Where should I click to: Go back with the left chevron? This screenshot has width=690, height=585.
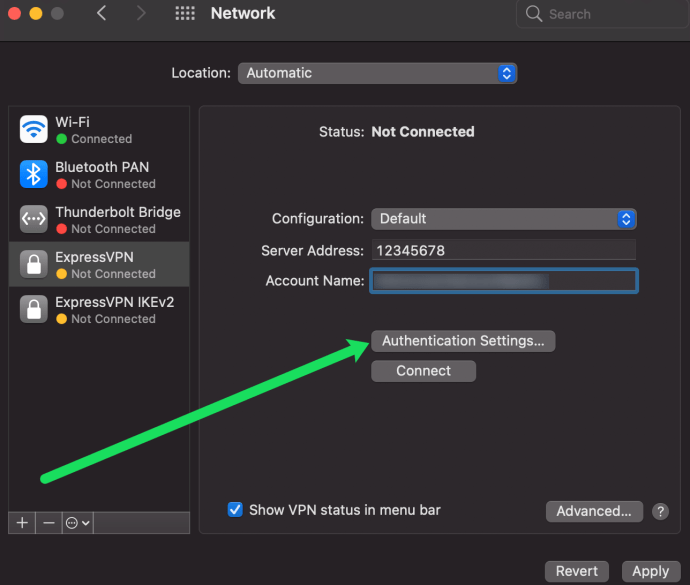[x=101, y=13]
